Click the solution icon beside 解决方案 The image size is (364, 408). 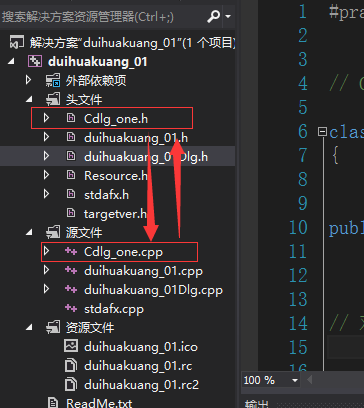[17, 43]
